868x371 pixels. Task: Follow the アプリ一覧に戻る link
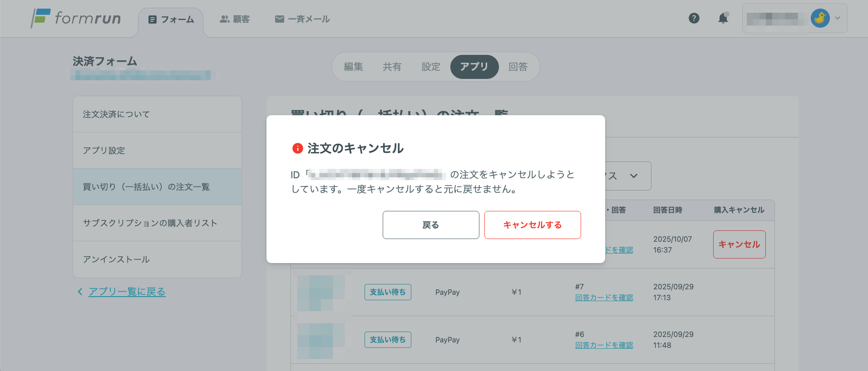(x=127, y=292)
